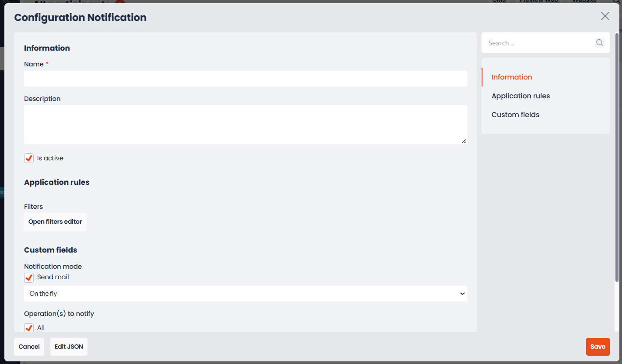Open the Edit JSON view
Screen dimensions: 622x364
(69, 347)
